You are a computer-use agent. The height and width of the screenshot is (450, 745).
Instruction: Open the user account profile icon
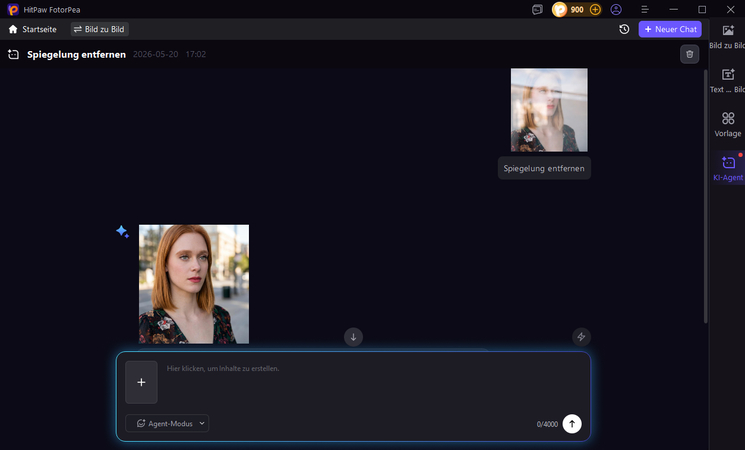click(x=616, y=10)
